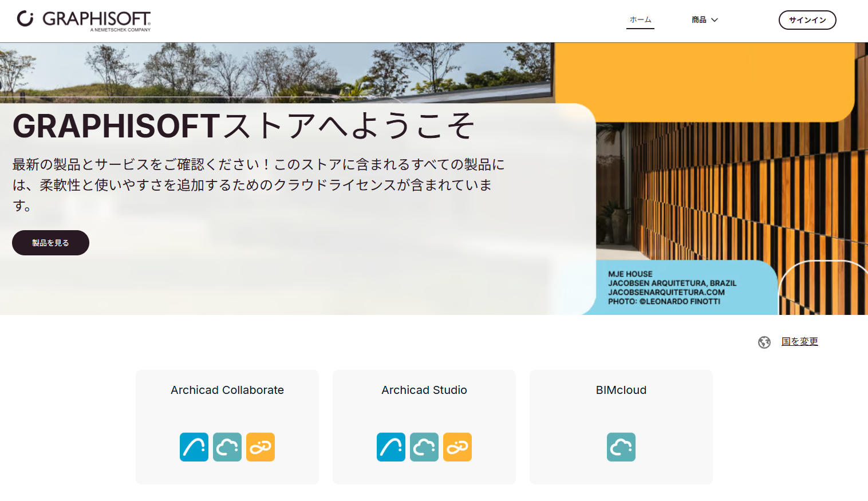Click orange link icon in Archicad Studio card
868x501 pixels.
click(457, 447)
